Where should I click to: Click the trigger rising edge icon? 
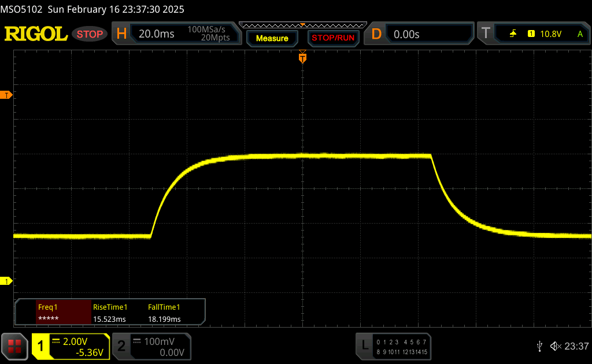(x=513, y=34)
